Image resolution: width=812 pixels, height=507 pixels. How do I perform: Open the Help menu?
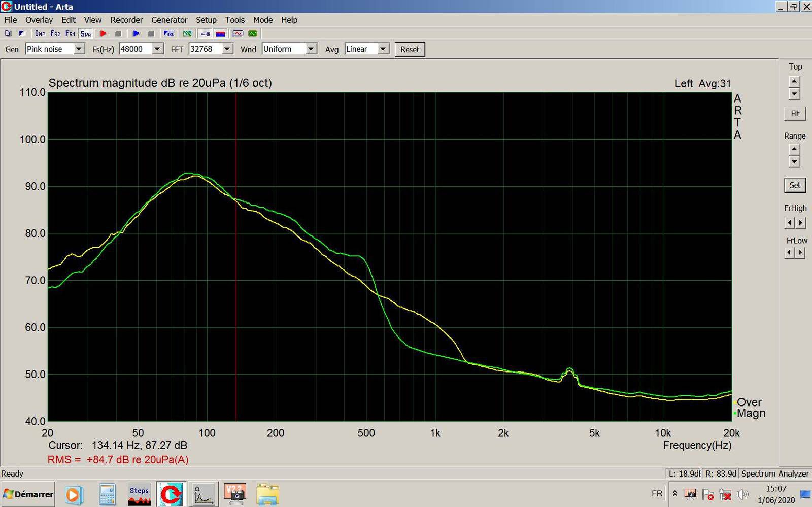(289, 20)
